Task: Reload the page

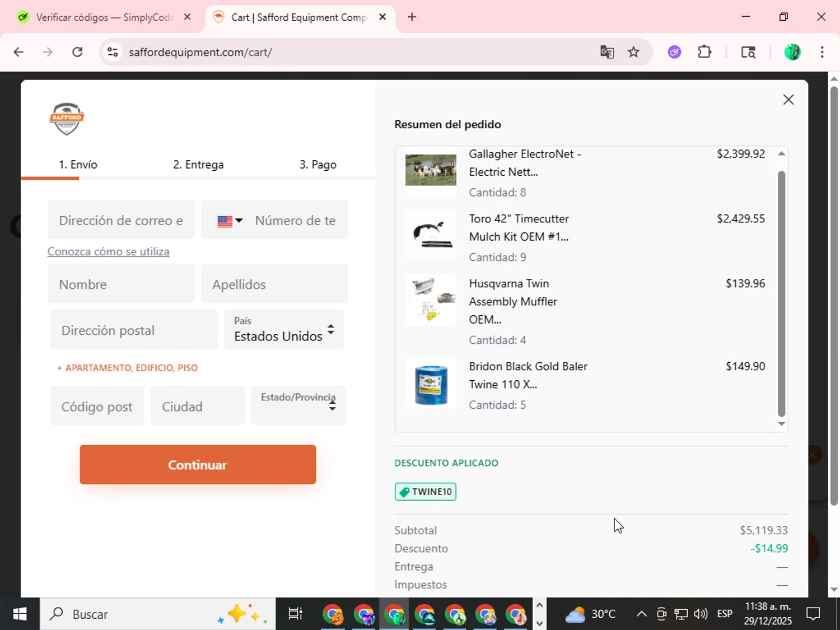Action: (77, 52)
